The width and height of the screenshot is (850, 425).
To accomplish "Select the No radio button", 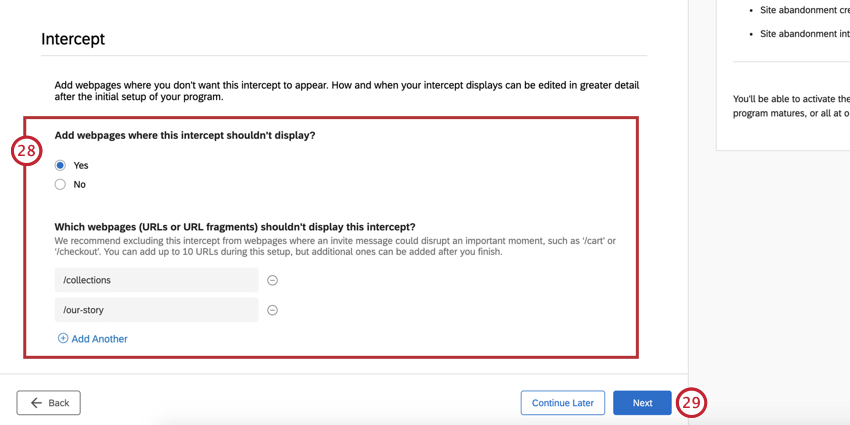I will point(60,185).
